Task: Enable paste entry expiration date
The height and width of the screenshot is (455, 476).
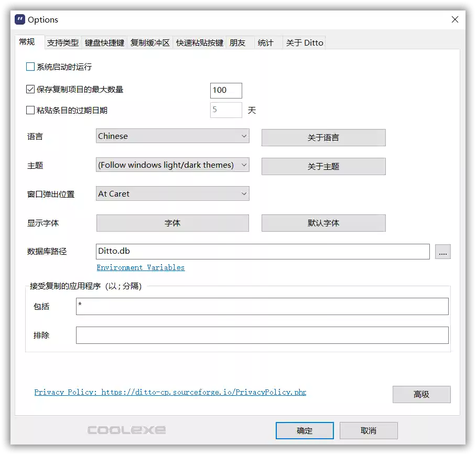Action: (30, 110)
